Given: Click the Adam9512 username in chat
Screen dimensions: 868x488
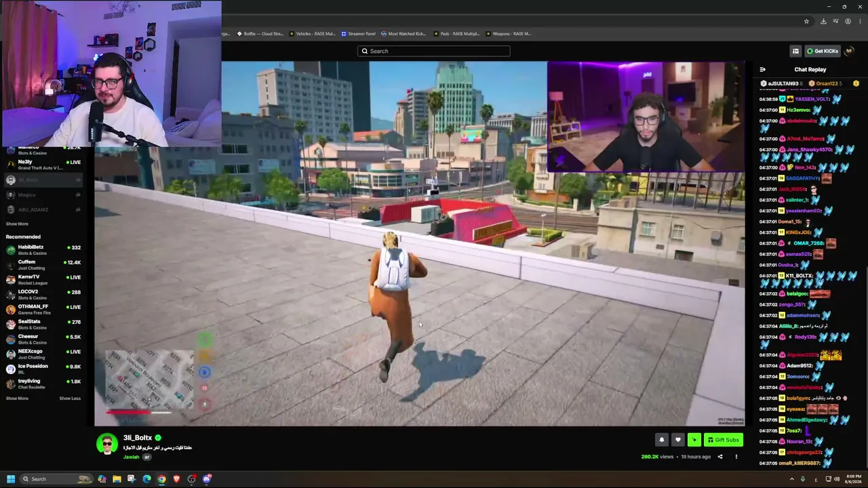Looking at the screenshot, I should coord(800,366).
